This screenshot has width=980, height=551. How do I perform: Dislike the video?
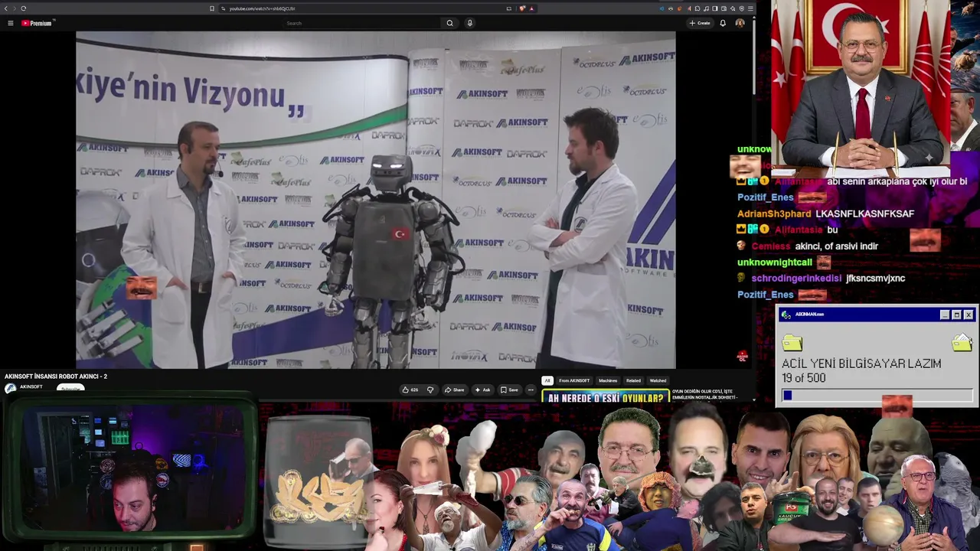point(430,390)
